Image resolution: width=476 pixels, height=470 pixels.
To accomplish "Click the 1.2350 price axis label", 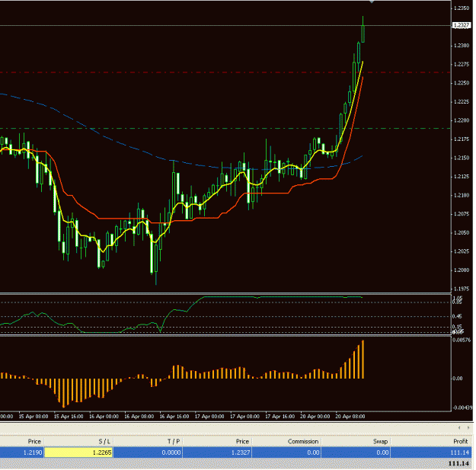I will 462,8.
